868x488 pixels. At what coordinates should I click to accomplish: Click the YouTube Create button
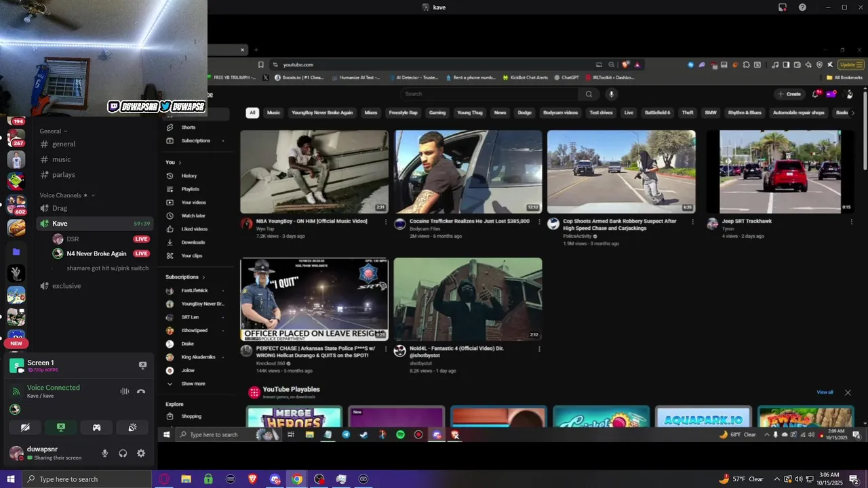coord(789,94)
